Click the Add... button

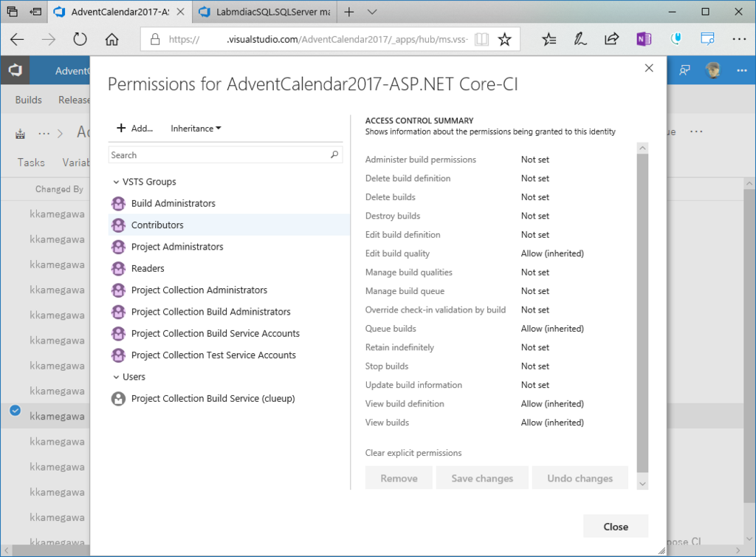pos(134,128)
